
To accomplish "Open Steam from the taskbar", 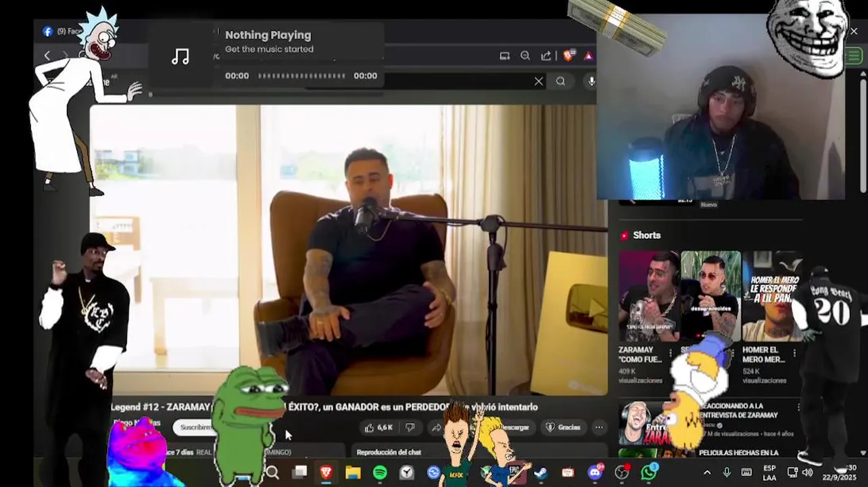I will coord(541,472).
